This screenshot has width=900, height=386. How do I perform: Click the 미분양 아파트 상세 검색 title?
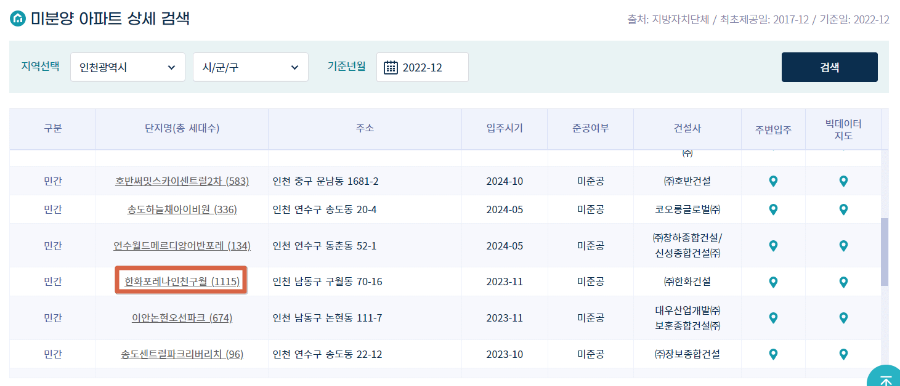tap(110, 18)
